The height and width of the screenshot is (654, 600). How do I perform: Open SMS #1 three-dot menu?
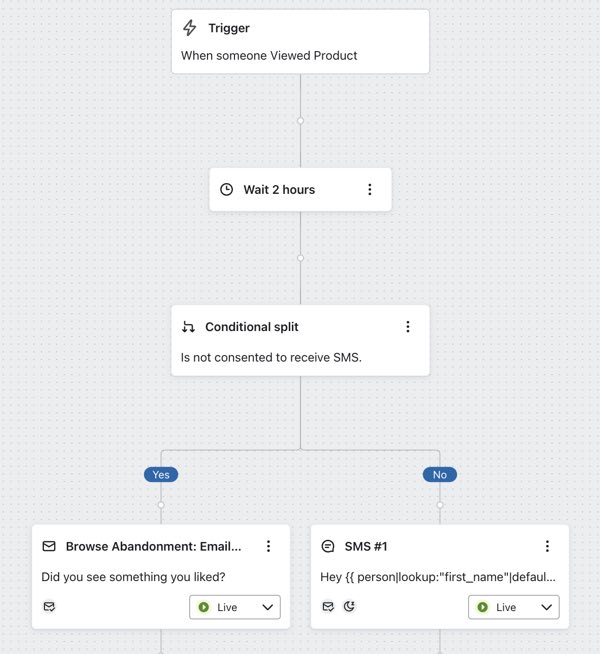pyautogui.click(x=547, y=546)
